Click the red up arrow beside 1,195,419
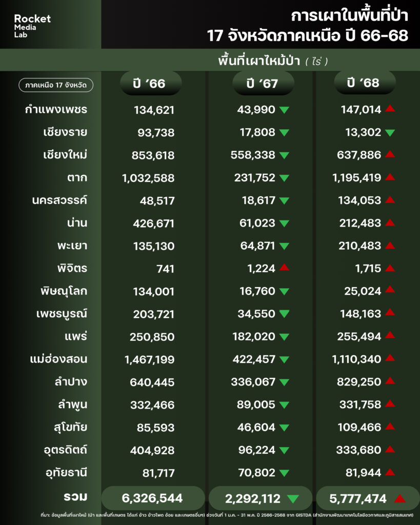420x525 pixels. (390, 177)
